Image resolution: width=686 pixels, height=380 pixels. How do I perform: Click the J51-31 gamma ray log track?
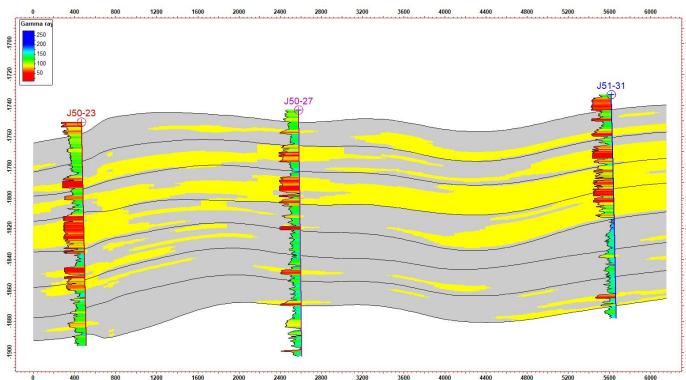[x=604, y=206]
